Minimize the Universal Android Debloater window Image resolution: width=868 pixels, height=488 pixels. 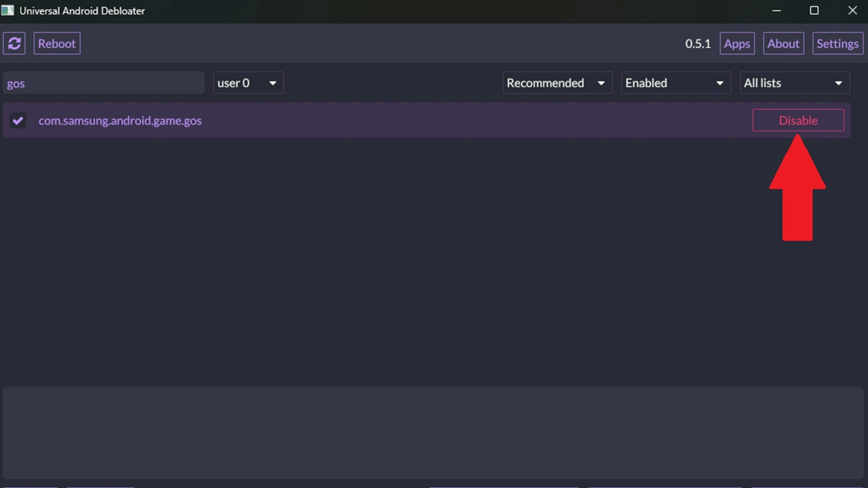776,11
